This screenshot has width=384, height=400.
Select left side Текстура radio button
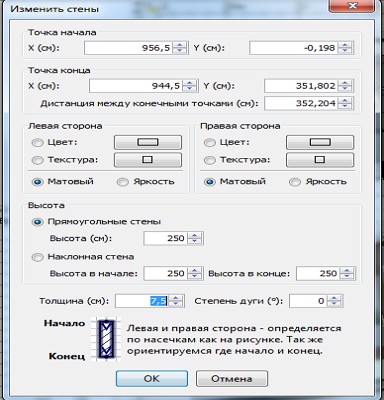coord(37,160)
